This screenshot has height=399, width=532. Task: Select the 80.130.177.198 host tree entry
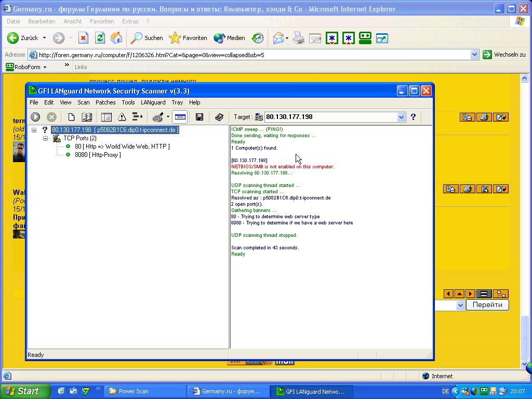click(115, 130)
